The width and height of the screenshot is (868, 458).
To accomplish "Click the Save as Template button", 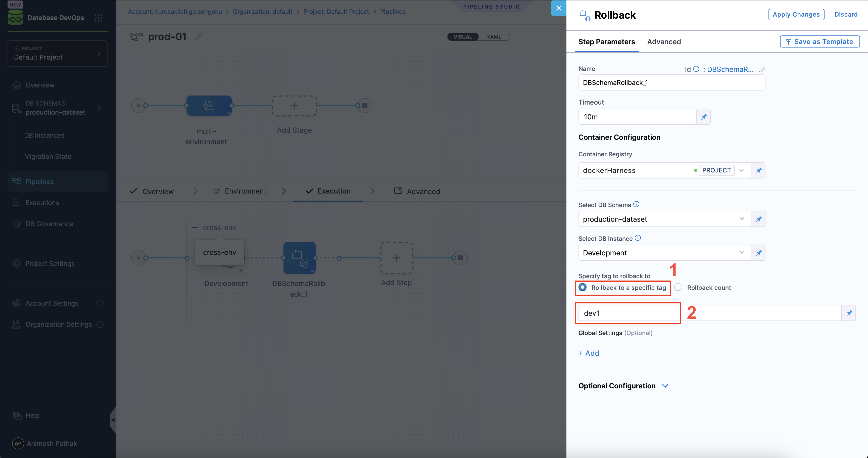I will pyautogui.click(x=819, y=42).
